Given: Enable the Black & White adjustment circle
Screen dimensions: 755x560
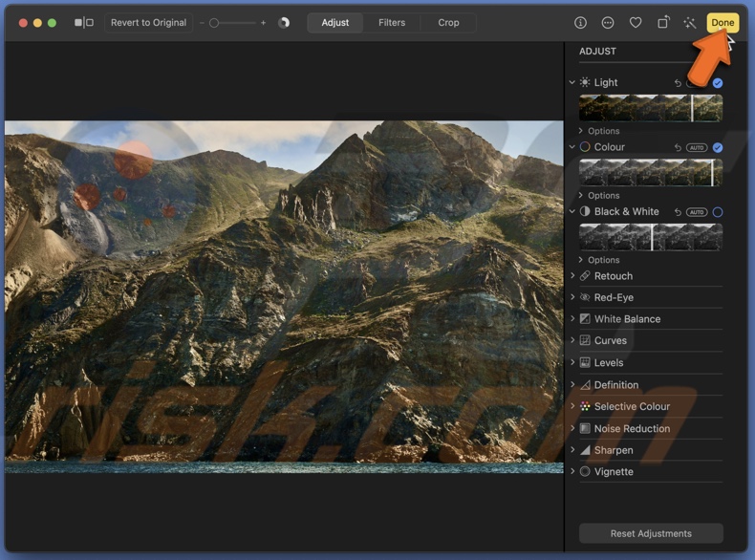Looking at the screenshot, I should tap(718, 212).
